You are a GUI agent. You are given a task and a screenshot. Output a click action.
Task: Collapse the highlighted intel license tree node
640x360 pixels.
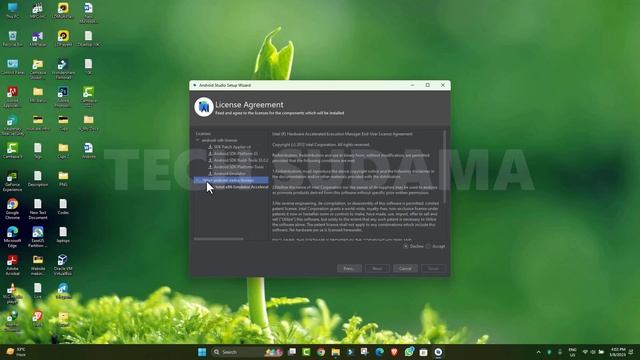pyautogui.click(x=198, y=180)
